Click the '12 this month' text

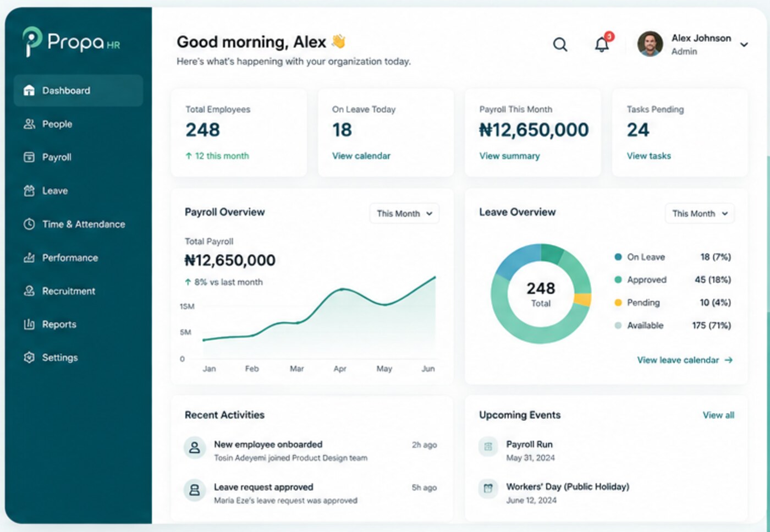coord(222,156)
